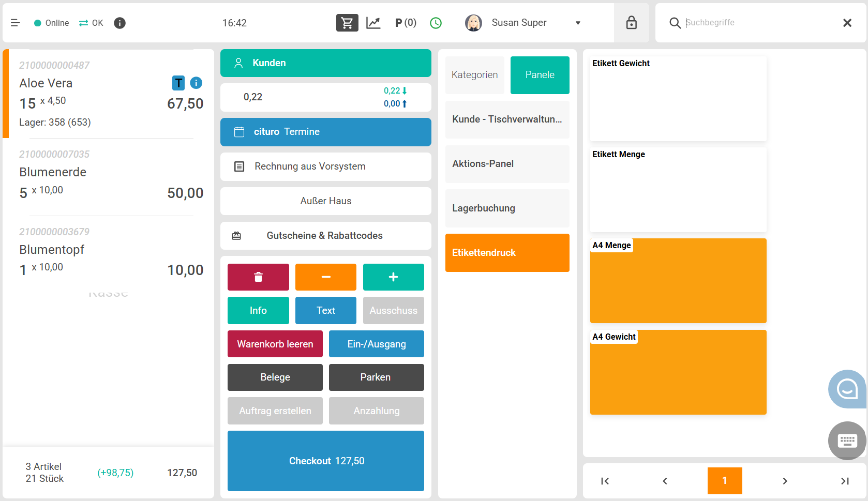Screen dimensions: 868x501
Task: Select the orange A4 Menge tile
Action: (x=678, y=282)
